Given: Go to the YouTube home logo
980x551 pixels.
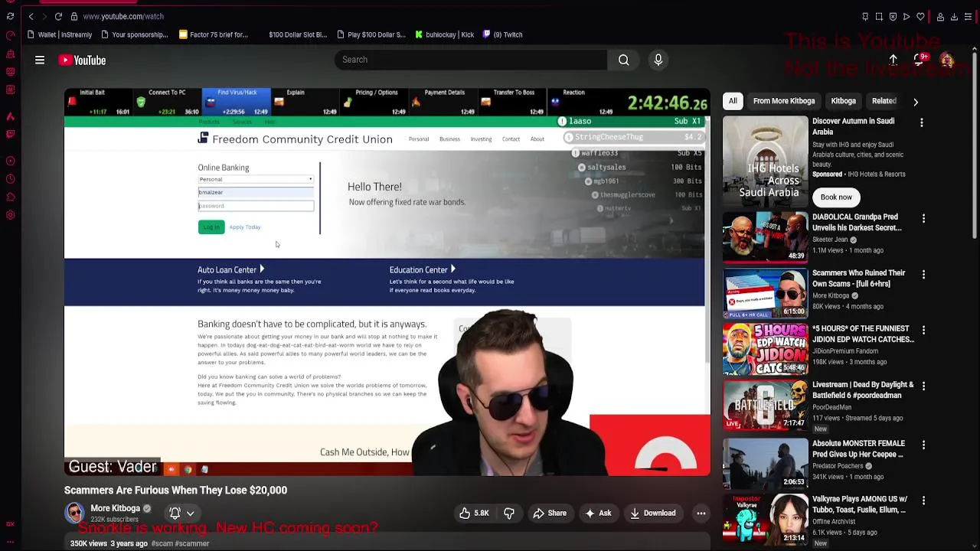Looking at the screenshot, I should click(x=82, y=60).
